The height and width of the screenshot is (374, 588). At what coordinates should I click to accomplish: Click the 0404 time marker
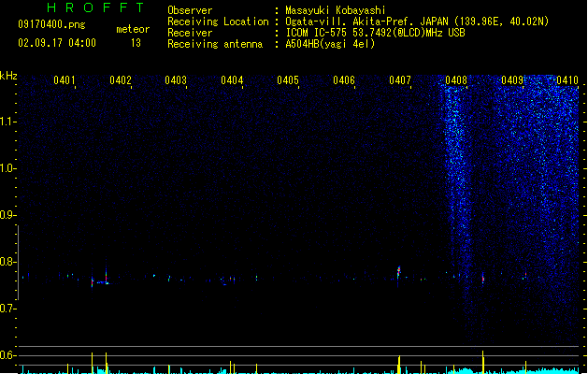[232, 80]
